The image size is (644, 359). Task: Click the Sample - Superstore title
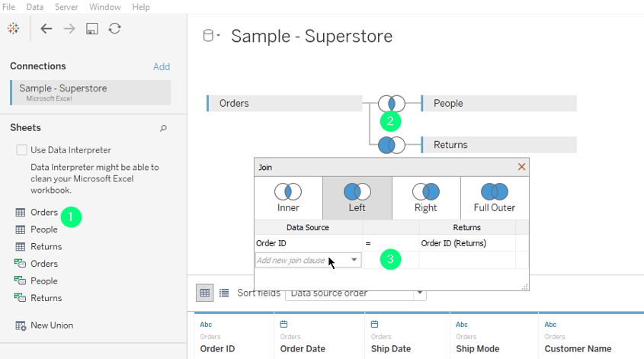point(312,36)
